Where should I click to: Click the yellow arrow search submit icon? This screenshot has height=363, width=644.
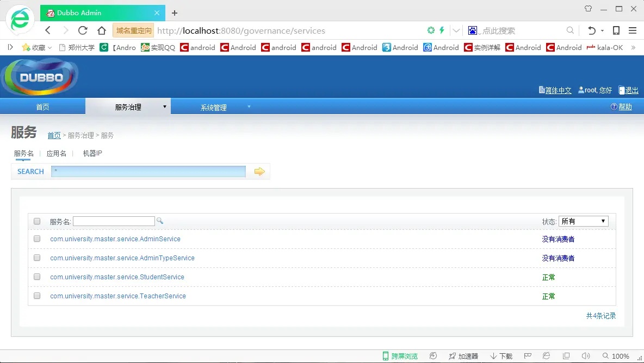coord(259,172)
